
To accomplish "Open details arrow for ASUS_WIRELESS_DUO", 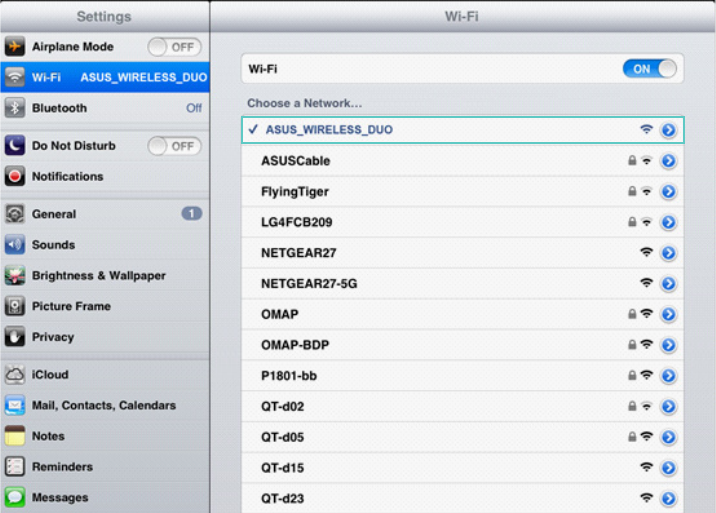I will pos(669,130).
